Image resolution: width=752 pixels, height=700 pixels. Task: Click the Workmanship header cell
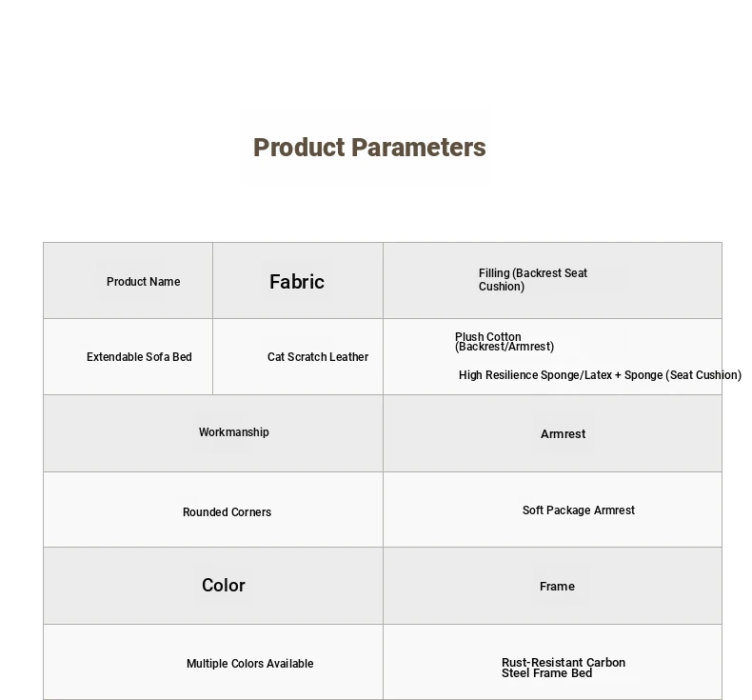click(213, 433)
